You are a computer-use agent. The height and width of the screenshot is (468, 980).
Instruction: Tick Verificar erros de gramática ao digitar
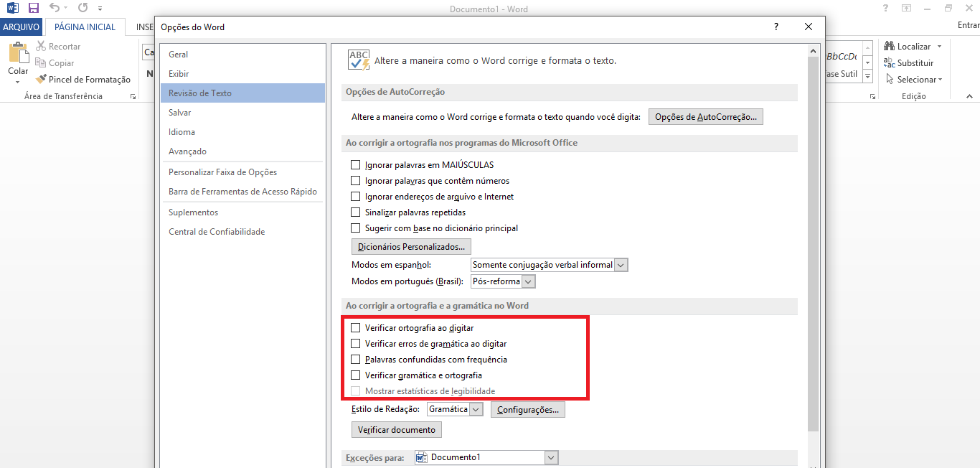tap(355, 344)
